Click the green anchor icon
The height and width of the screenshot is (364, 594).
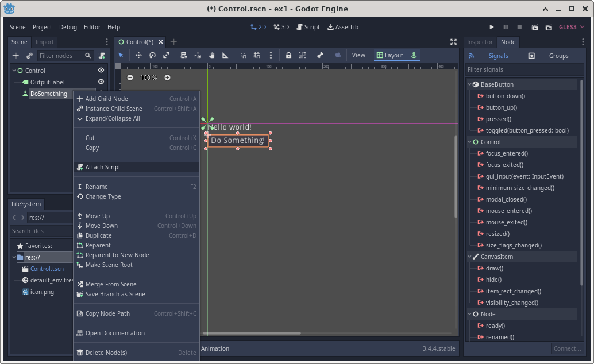pos(414,55)
